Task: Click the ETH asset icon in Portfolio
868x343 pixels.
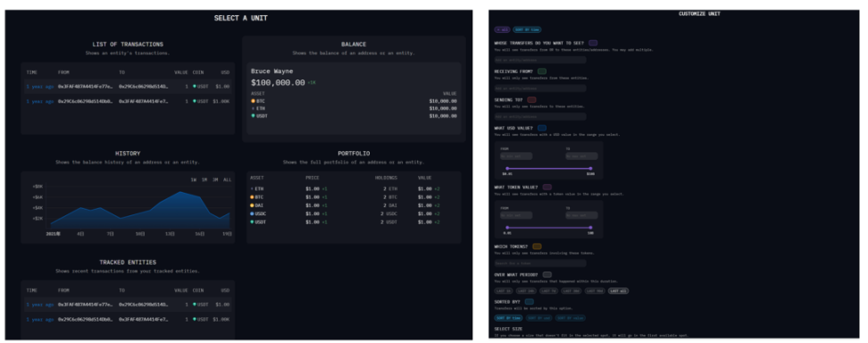Action: point(252,189)
